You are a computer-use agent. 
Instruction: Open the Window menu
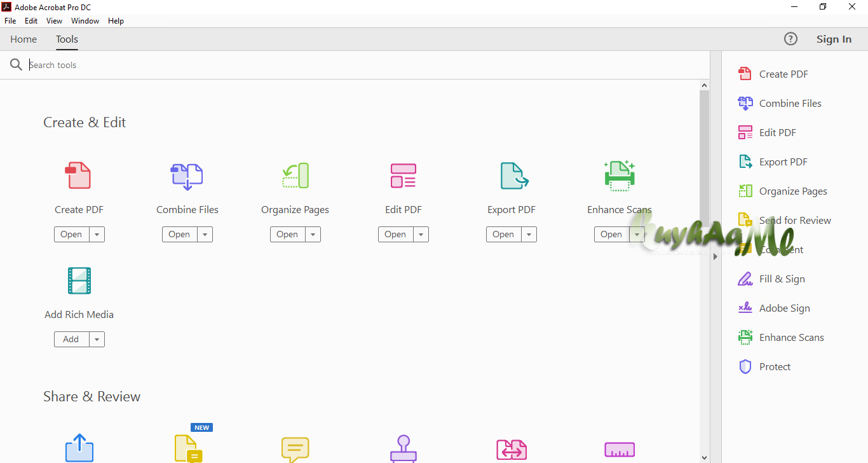[85, 21]
